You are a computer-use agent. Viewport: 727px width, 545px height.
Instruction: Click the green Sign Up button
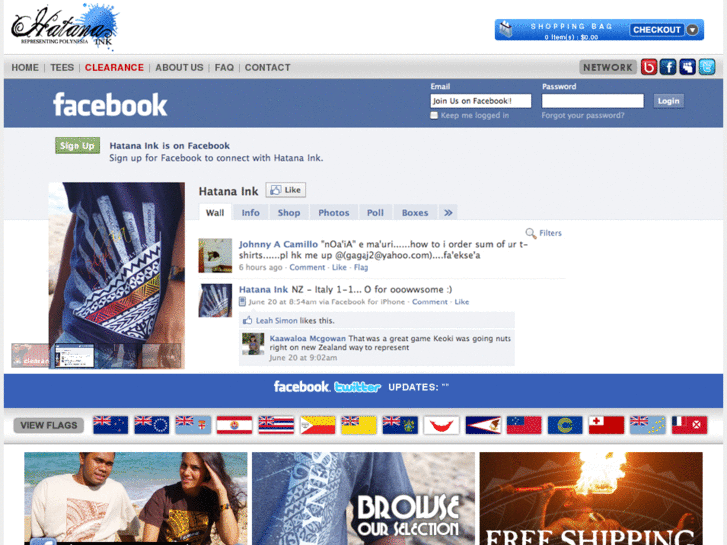point(77,146)
